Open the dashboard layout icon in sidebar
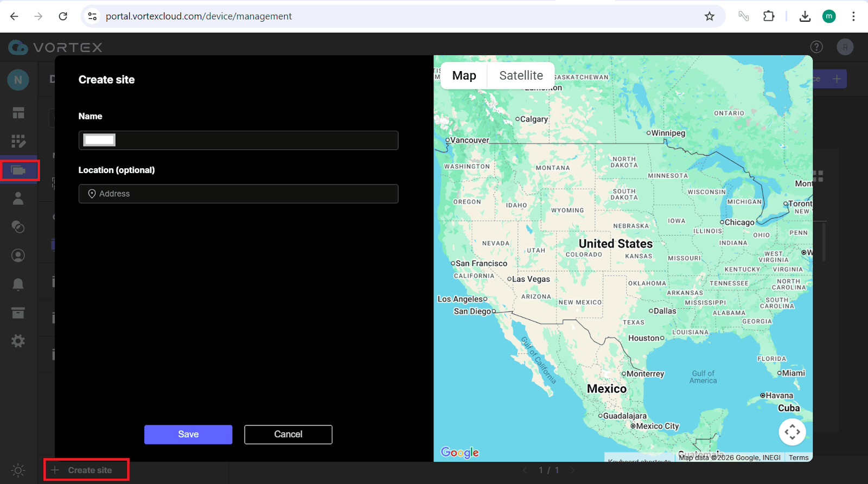The height and width of the screenshot is (484, 868). [18, 113]
